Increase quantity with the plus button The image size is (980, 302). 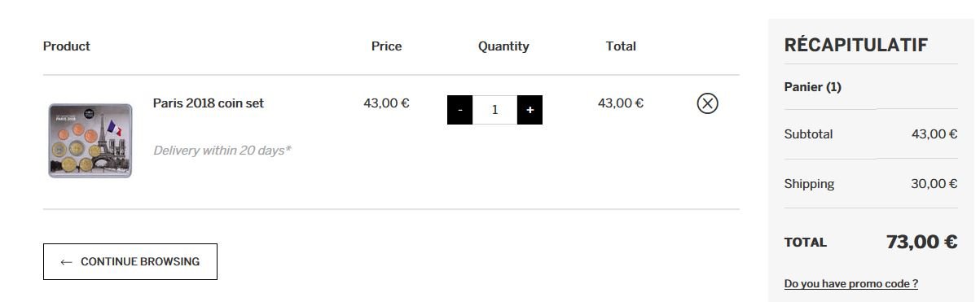point(530,110)
